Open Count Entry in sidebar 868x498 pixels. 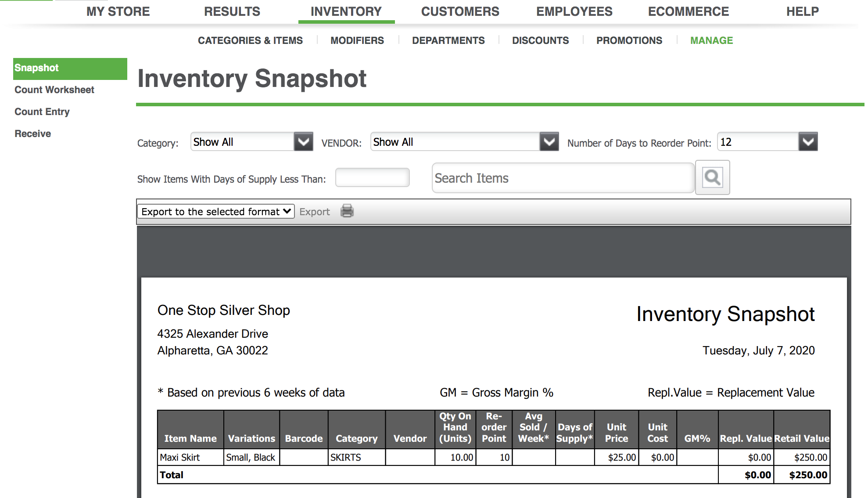[42, 112]
